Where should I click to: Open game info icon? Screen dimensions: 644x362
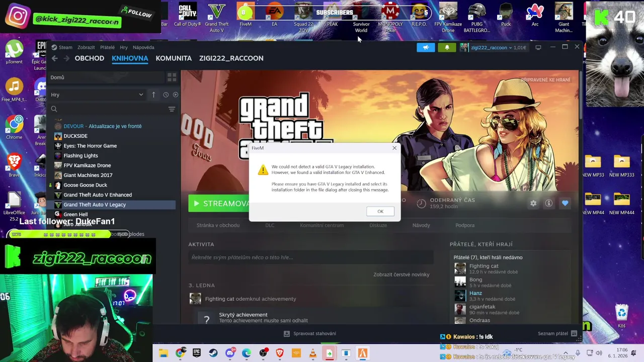click(x=549, y=203)
